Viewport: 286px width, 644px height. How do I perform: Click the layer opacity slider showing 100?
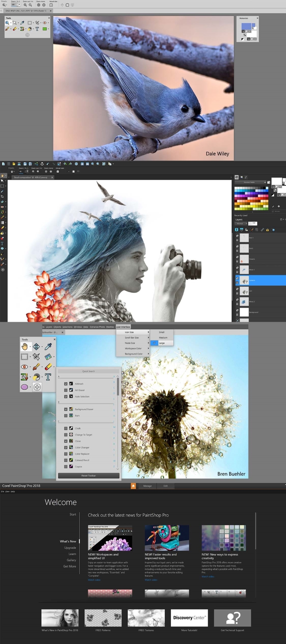(x=253, y=223)
